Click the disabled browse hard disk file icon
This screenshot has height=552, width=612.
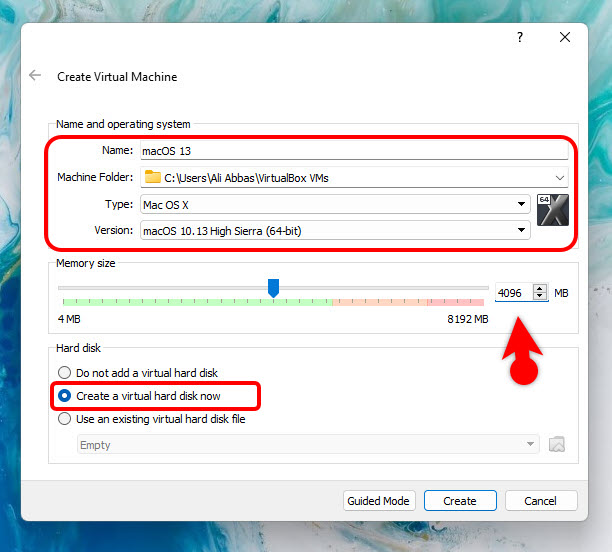557,444
